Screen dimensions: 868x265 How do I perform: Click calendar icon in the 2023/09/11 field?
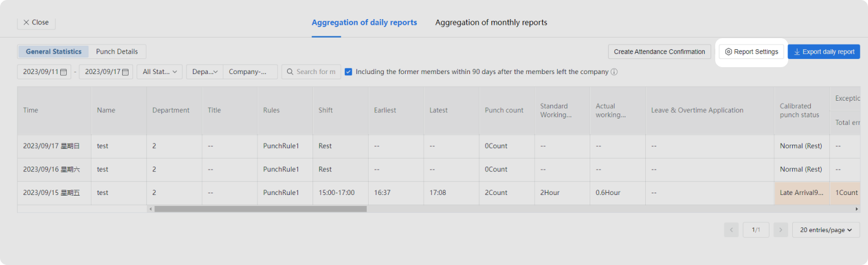(64, 72)
